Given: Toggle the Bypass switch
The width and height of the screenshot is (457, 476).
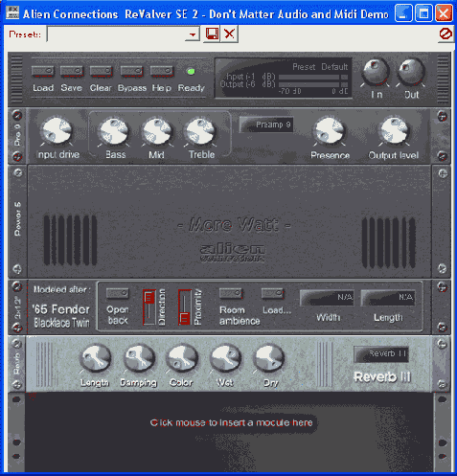Looking at the screenshot, I should point(131,71).
